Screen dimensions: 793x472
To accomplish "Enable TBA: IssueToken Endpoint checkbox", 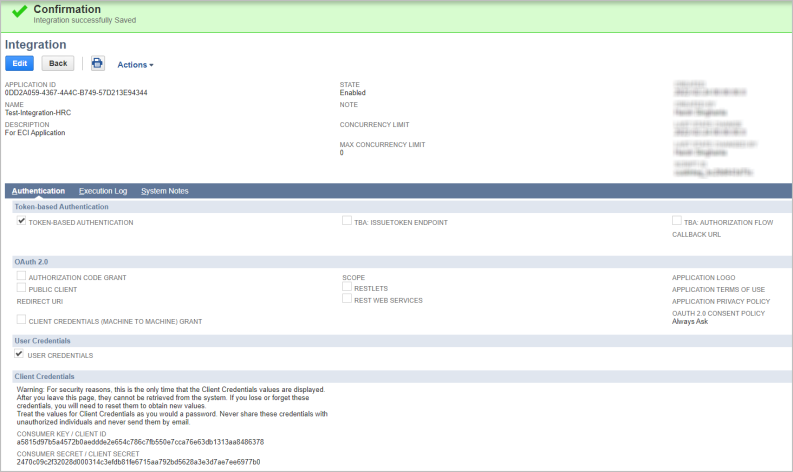I will coord(347,221).
